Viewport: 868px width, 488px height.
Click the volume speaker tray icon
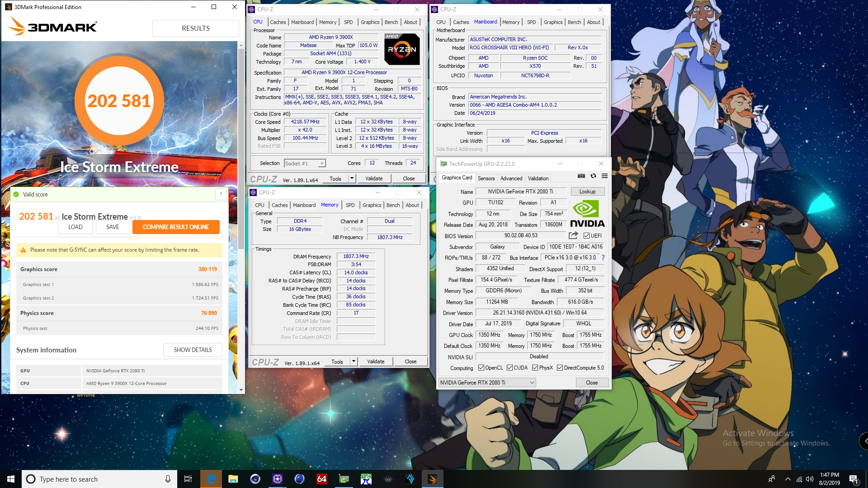[810, 479]
